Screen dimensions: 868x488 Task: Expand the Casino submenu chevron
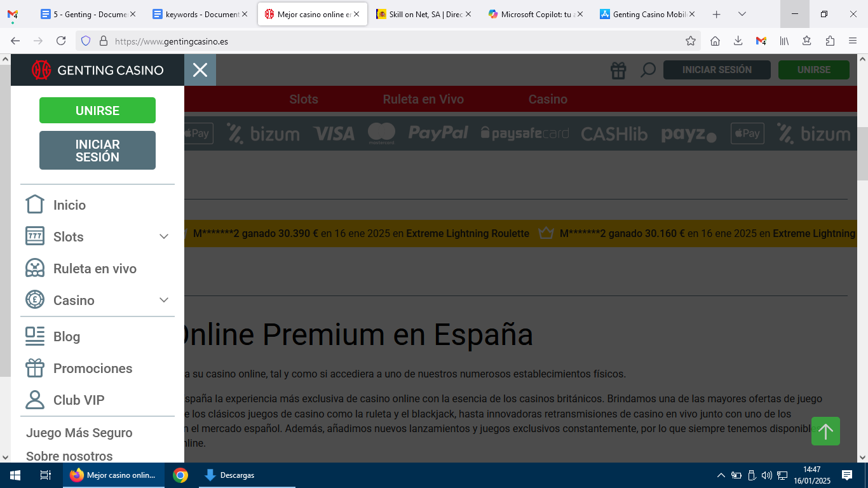point(163,301)
